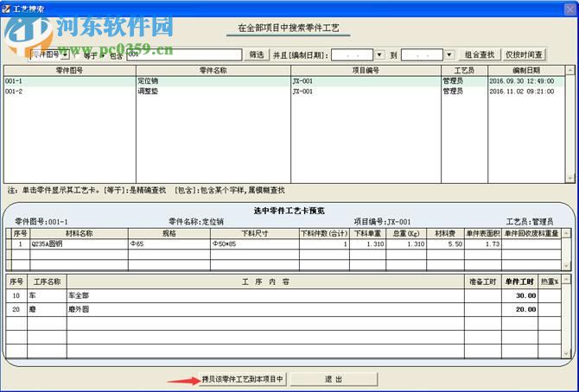Click the specification cell Φ65

coord(169,244)
